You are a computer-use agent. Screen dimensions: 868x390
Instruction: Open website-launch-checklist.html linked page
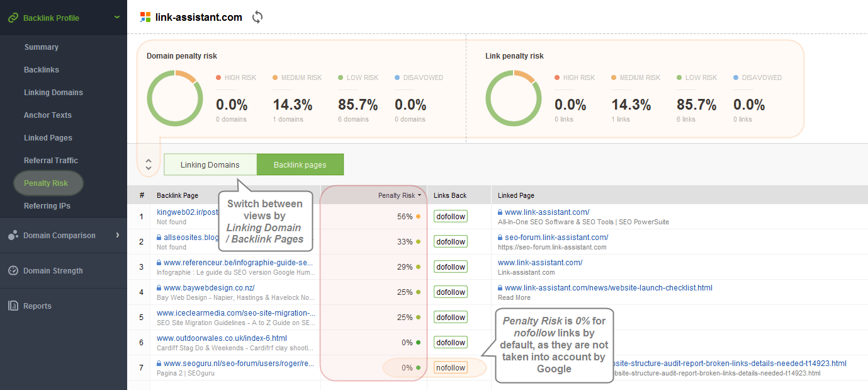click(x=609, y=288)
